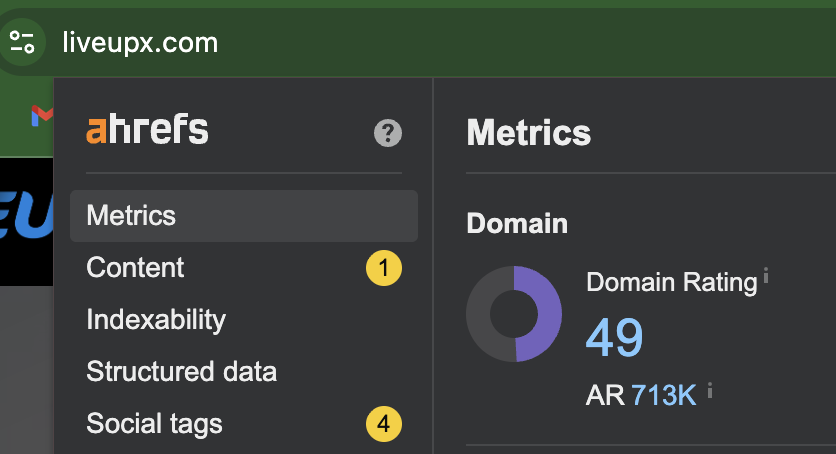Open the Structured data tab
Screen dimensions: 836x454
(244, 371)
